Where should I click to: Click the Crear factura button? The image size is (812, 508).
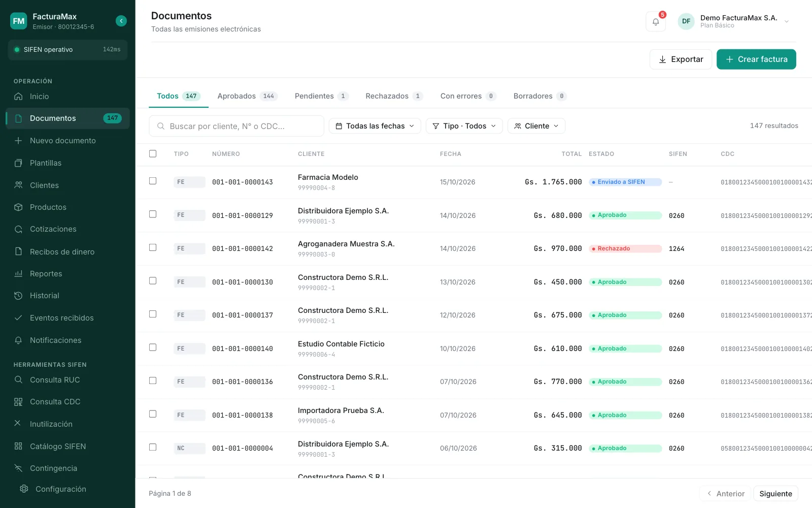[x=756, y=59]
